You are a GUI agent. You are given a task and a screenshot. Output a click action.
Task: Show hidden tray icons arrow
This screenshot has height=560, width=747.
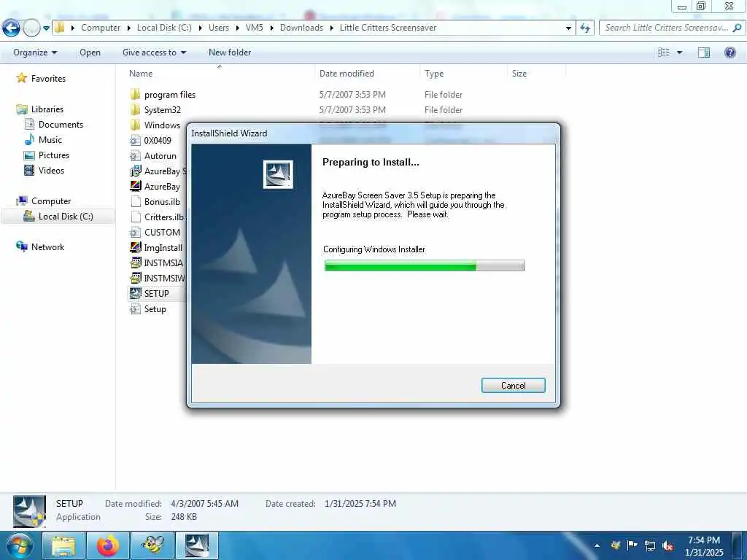point(597,545)
